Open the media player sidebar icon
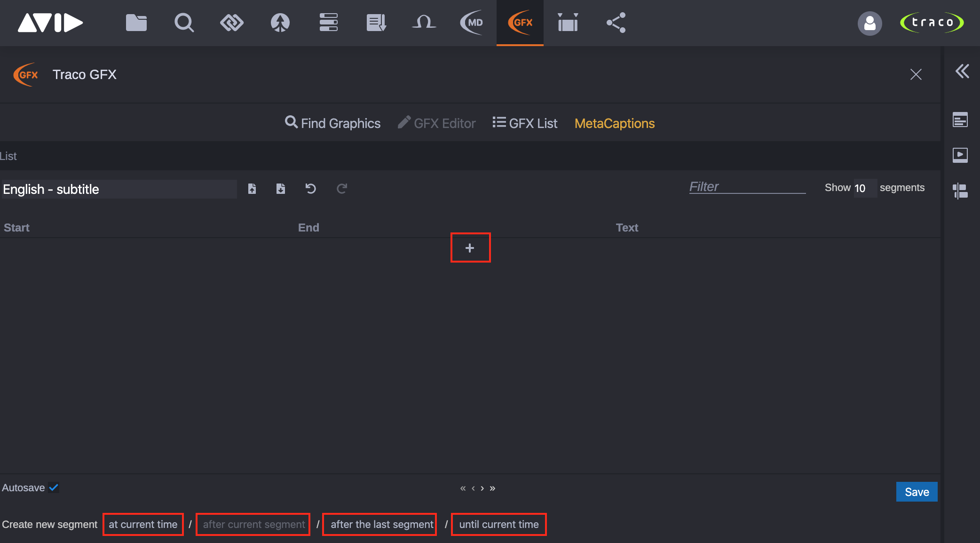Image resolution: width=980 pixels, height=543 pixels. (960, 155)
